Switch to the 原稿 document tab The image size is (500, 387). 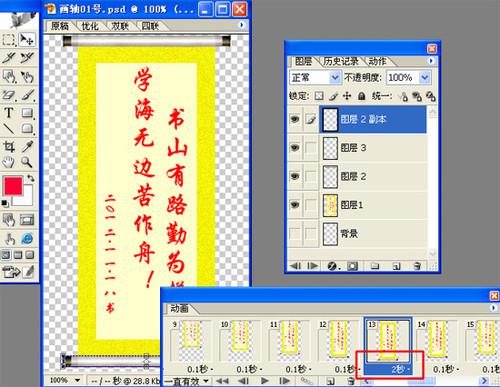tap(60, 26)
